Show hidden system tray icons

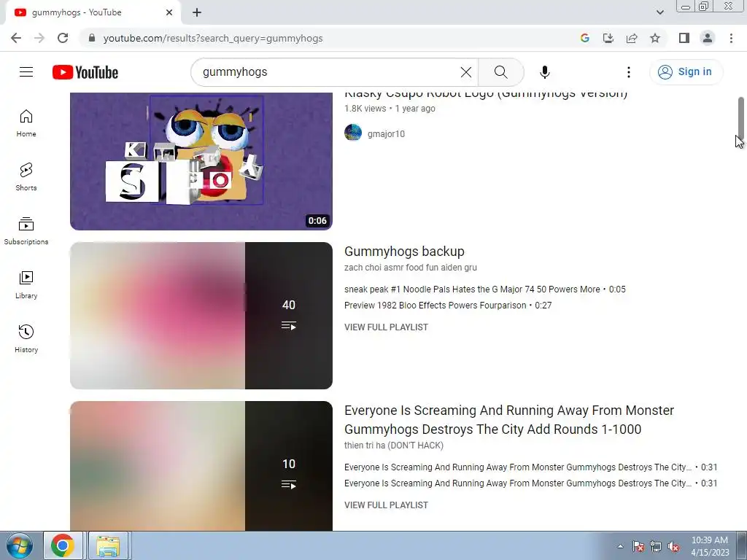click(620, 546)
